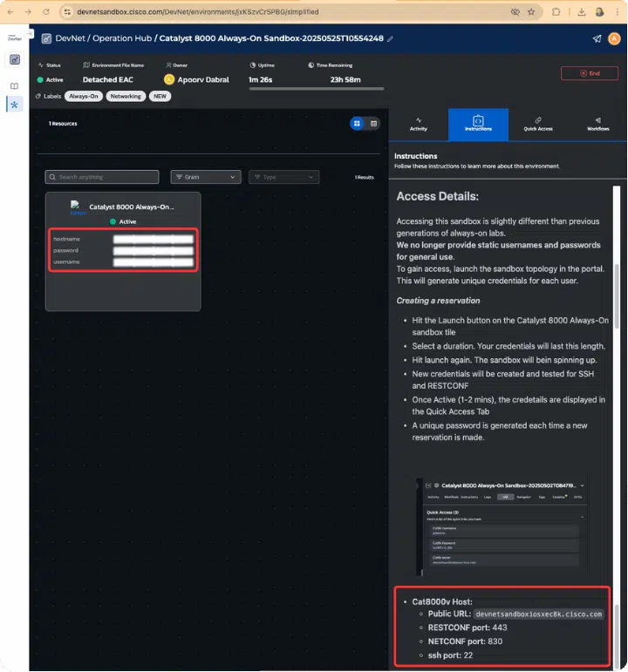Select the top environment icon in the left sidebar
628x672 pixels.
click(14, 59)
